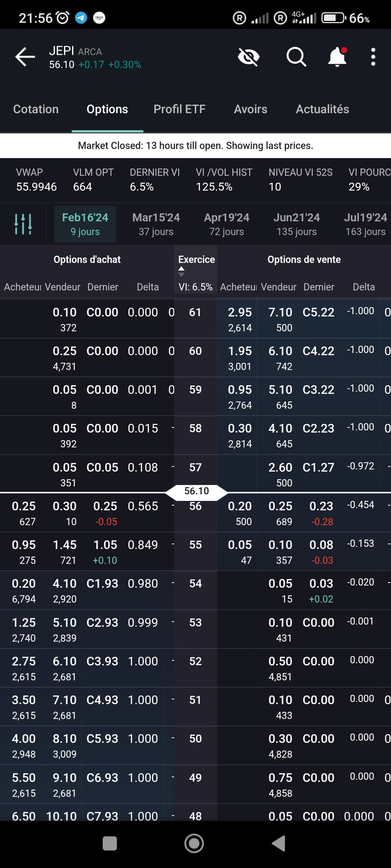
Task: Open the alerts bell icon
Action: pyautogui.click(x=337, y=57)
